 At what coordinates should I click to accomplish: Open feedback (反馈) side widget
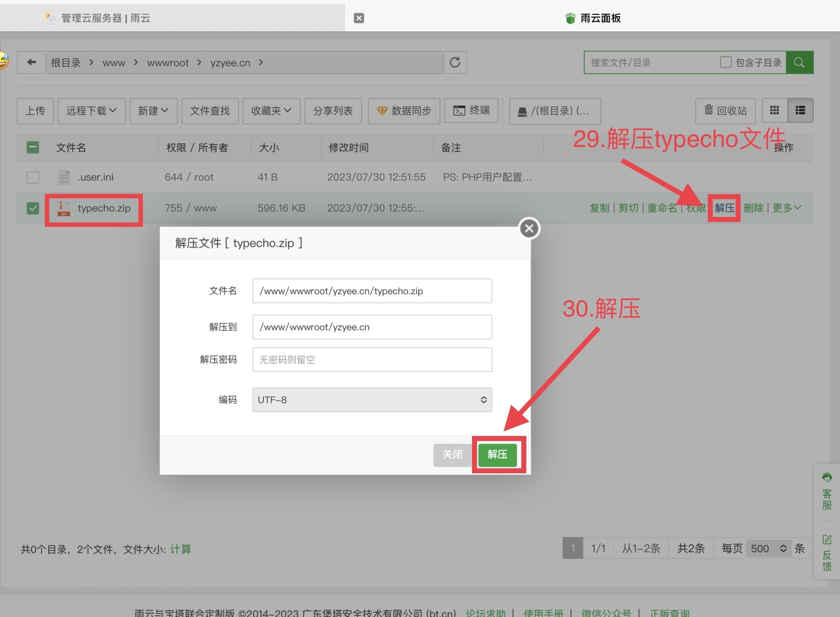827,553
